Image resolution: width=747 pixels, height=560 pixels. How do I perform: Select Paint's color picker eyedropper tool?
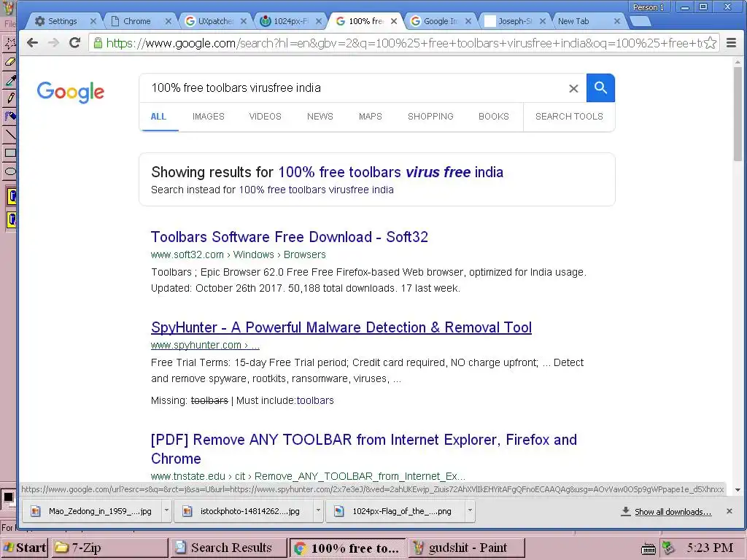click(10, 80)
